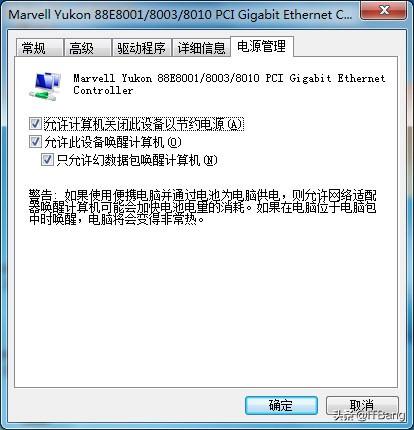Image resolution: width=414 pixels, height=430 pixels.
Task: Click the 取消 button
Action: [x=362, y=405]
